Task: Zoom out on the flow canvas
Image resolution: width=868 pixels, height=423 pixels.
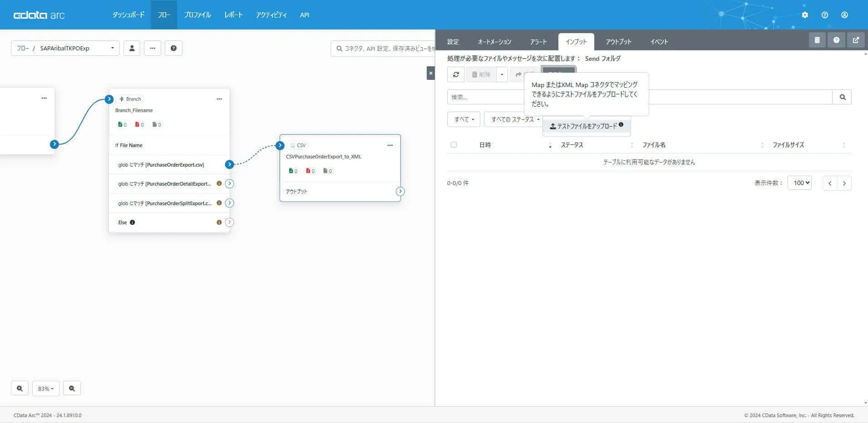Action: (x=72, y=389)
